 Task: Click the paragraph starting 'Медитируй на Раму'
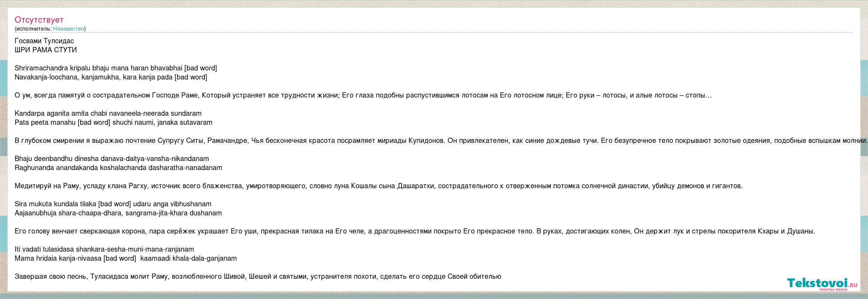[379, 186]
